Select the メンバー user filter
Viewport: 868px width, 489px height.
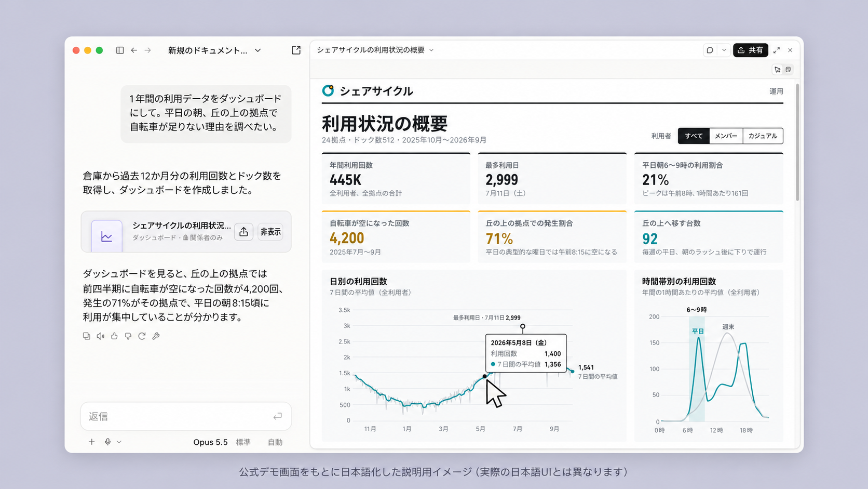726,136
